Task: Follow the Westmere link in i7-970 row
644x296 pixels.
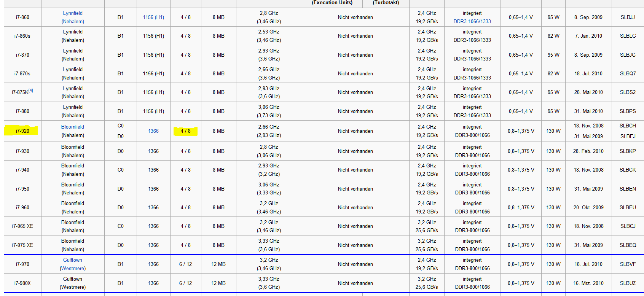Action: pyautogui.click(x=73, y=269)
